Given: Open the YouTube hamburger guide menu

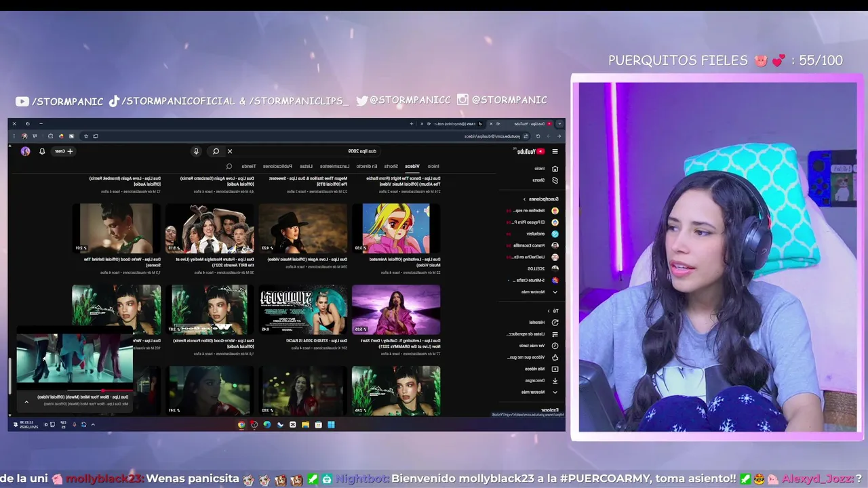Looking at the screenshot, I should click(555, 151).
